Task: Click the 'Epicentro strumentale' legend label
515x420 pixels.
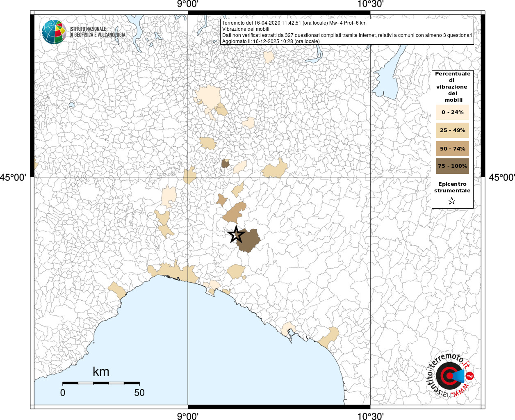Action: point(452,187)
